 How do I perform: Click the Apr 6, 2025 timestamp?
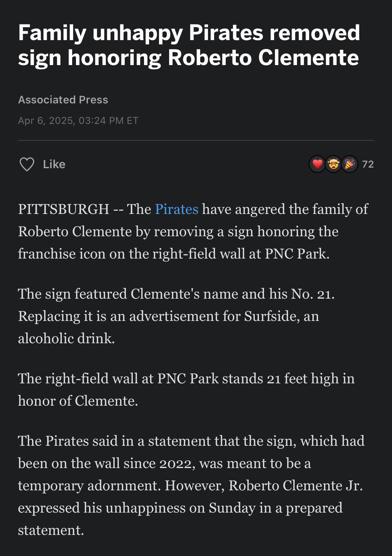point(78,121)
